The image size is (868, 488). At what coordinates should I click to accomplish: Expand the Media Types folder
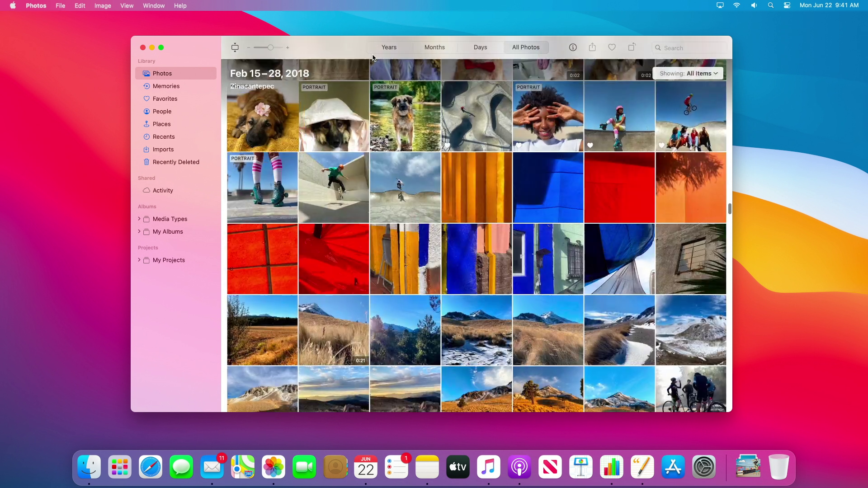pos(139,219)
